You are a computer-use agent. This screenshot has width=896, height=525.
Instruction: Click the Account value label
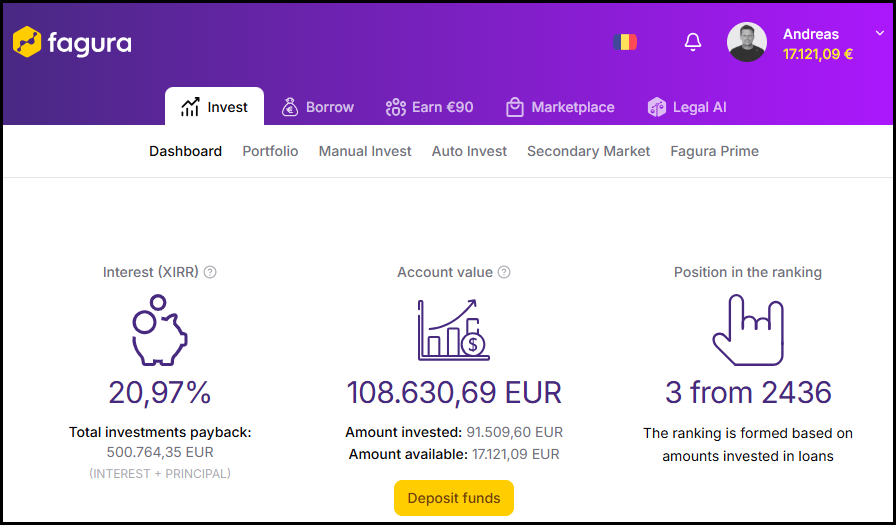[x=445, y=272]
